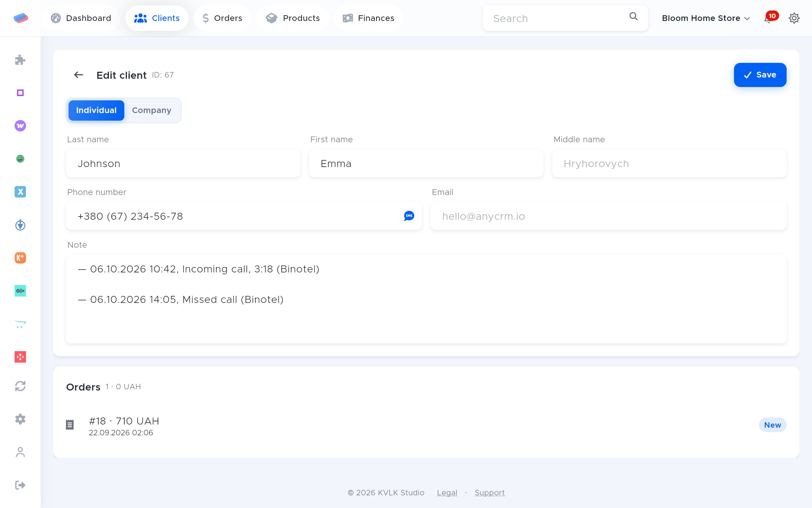Screen dimensions: 812x508
Task: Open the OpenCart cart icon in sidebar
Action: point(20,324)
